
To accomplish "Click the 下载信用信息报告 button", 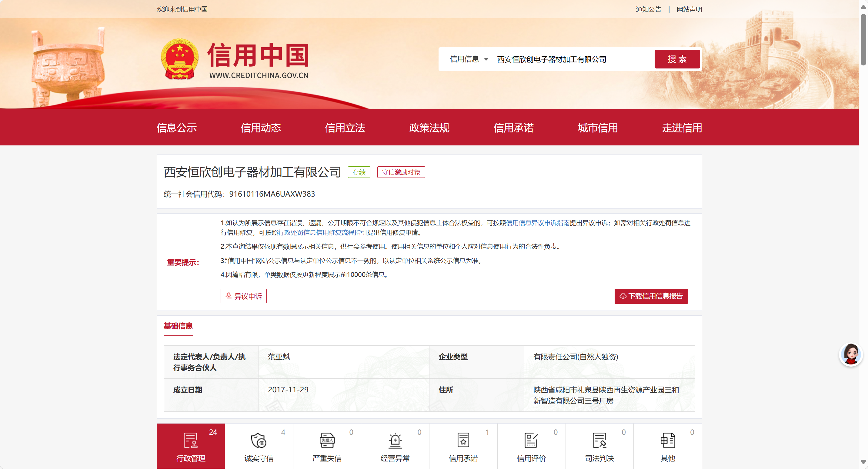I will point(651,296).
